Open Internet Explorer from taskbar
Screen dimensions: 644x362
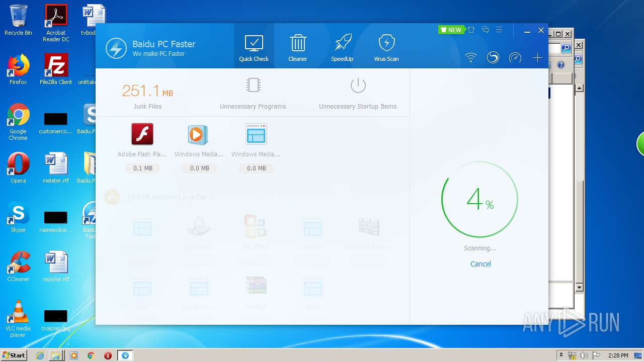[x=40, y=355]
